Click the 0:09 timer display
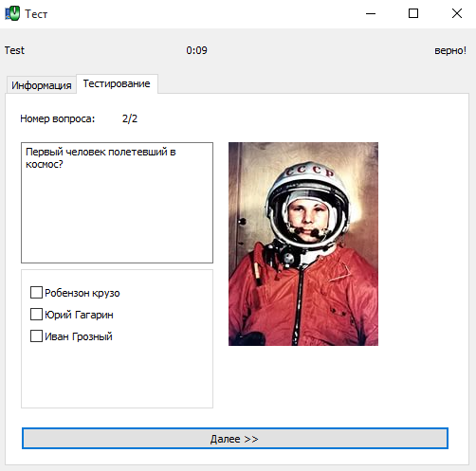Screen dimensions: 476x471 pos(196,50)
